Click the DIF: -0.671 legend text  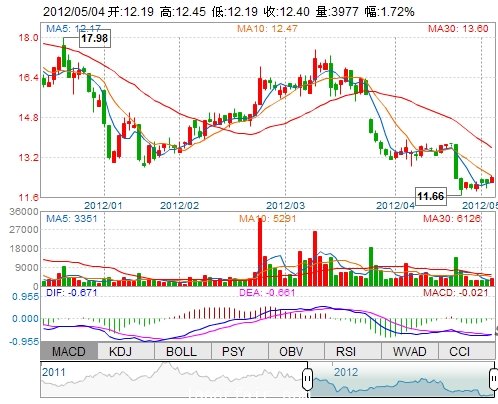72,293
